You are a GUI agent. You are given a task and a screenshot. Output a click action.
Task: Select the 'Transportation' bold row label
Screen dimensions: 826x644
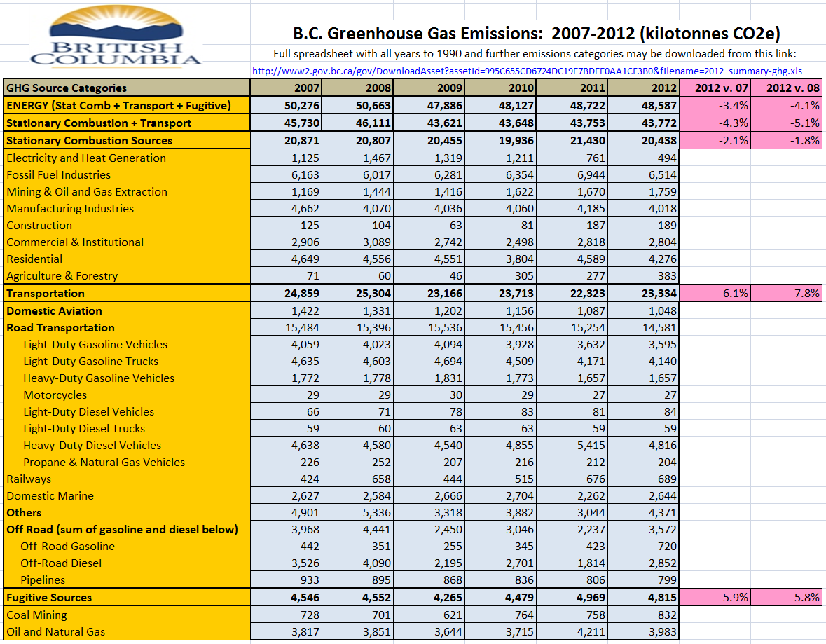tap(127, 293)
